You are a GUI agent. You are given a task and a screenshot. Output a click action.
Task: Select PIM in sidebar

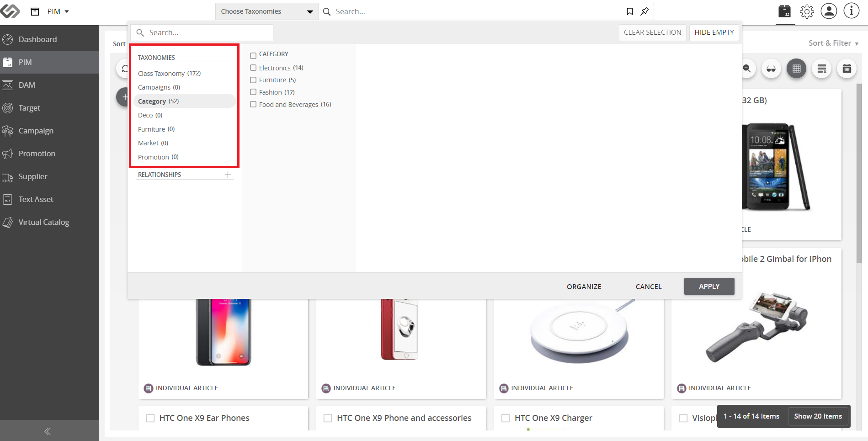49,62
